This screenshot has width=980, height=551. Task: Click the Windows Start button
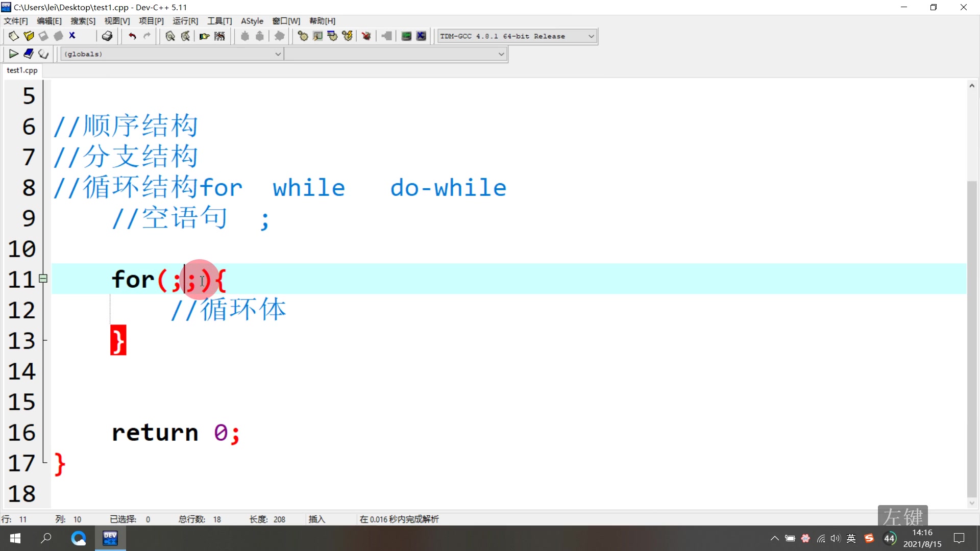coord(15,538)
